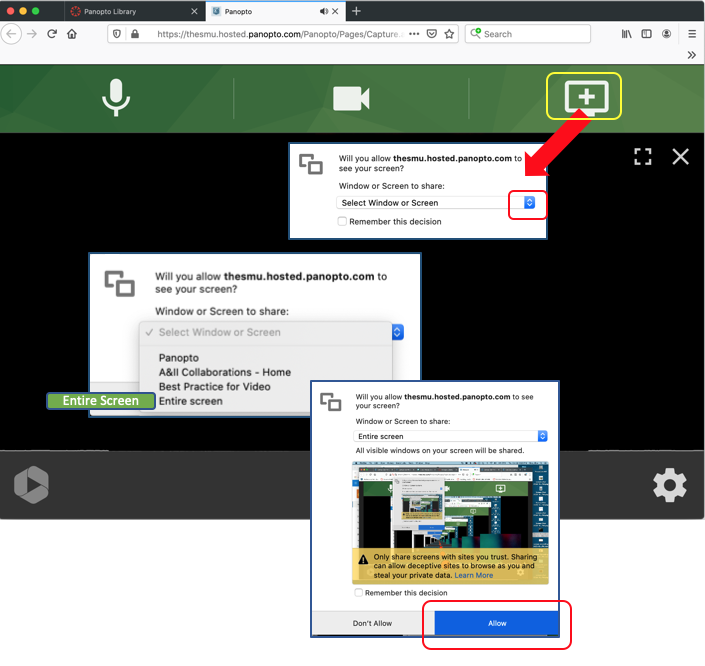Reload the page using the refresh icon

pos(52,34)
